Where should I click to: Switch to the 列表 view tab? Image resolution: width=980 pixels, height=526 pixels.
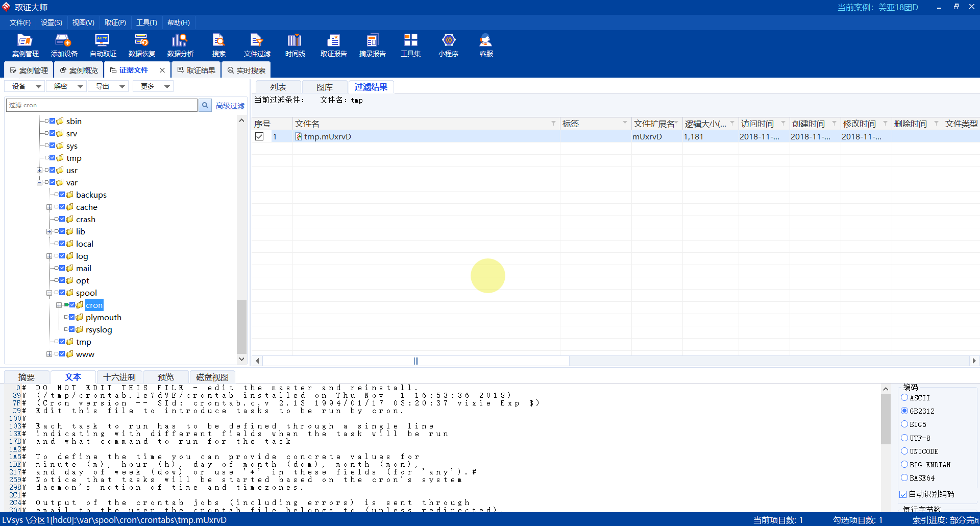(278, 87)
